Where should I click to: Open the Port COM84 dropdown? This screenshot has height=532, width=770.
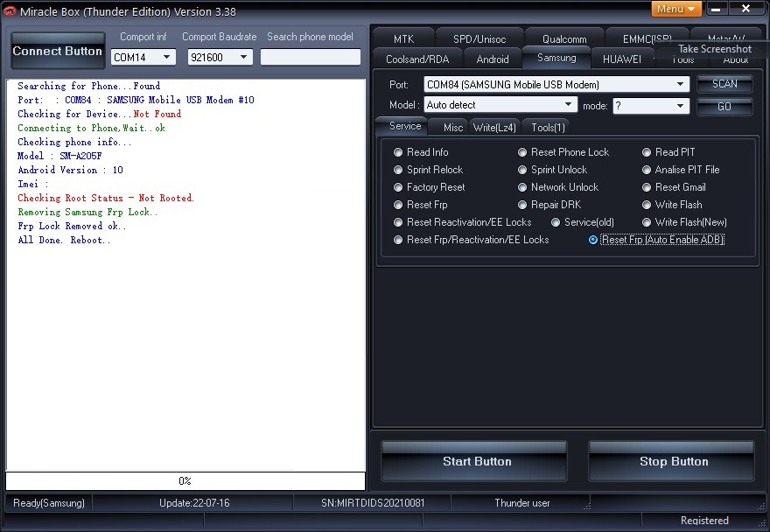point(556,85)
